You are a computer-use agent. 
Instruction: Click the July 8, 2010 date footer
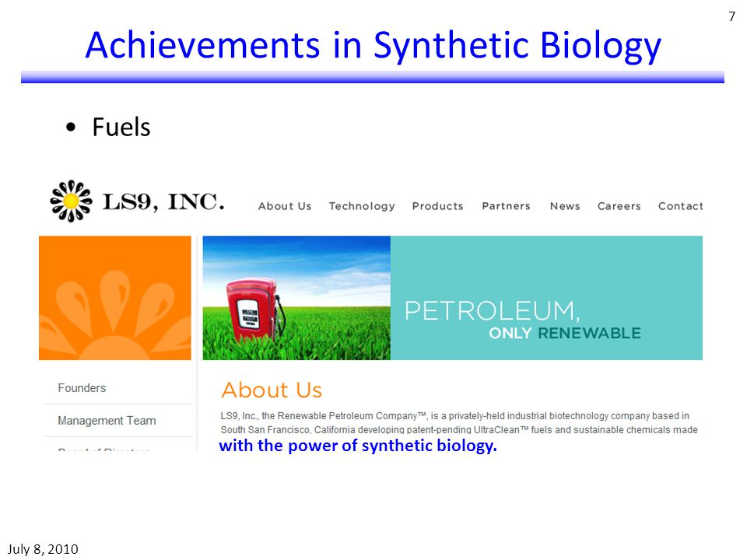point(43,549)
